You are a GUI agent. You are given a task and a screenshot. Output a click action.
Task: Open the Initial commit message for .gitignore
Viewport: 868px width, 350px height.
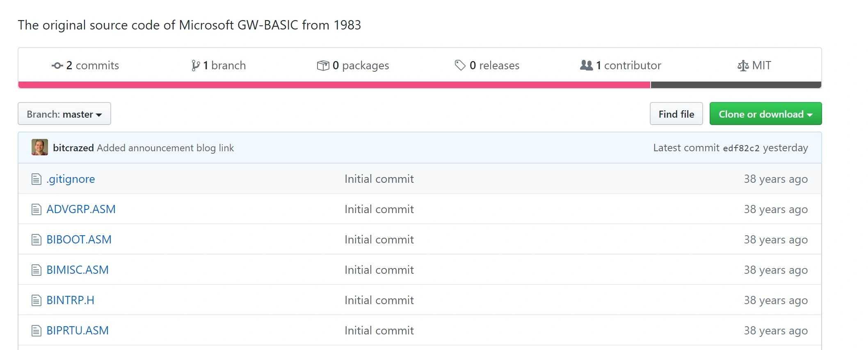click(379, 179)
